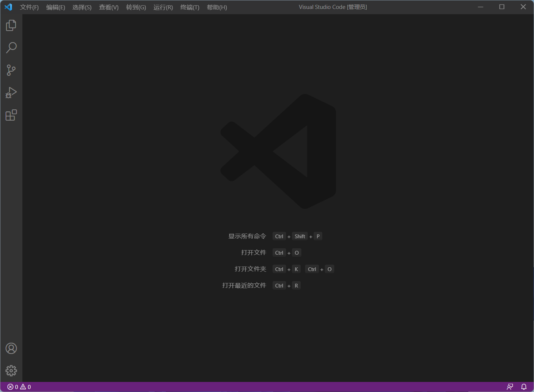Image resolution: width=534 pixels, height=392 pixels.
Task: Open the 查看(V) menu
Action: 109,7
